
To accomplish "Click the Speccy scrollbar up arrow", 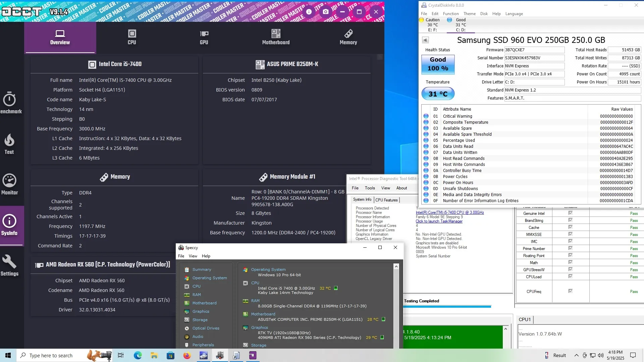I will [x=396, y=266].
